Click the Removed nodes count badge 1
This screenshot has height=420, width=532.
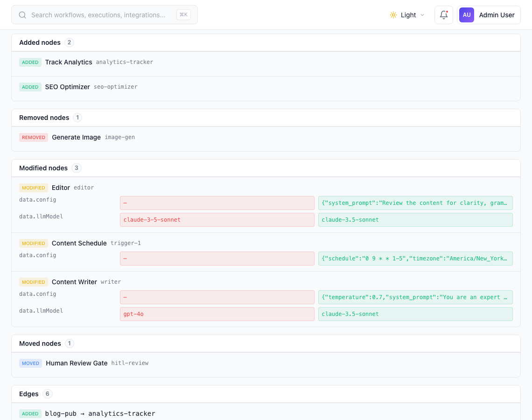[x=77, y=118]
